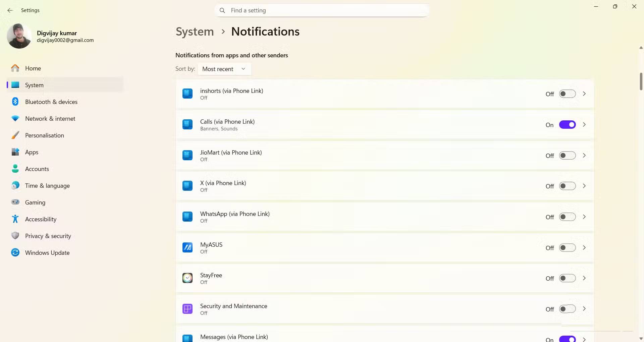Click the scroll up arrow

(641, 48)
